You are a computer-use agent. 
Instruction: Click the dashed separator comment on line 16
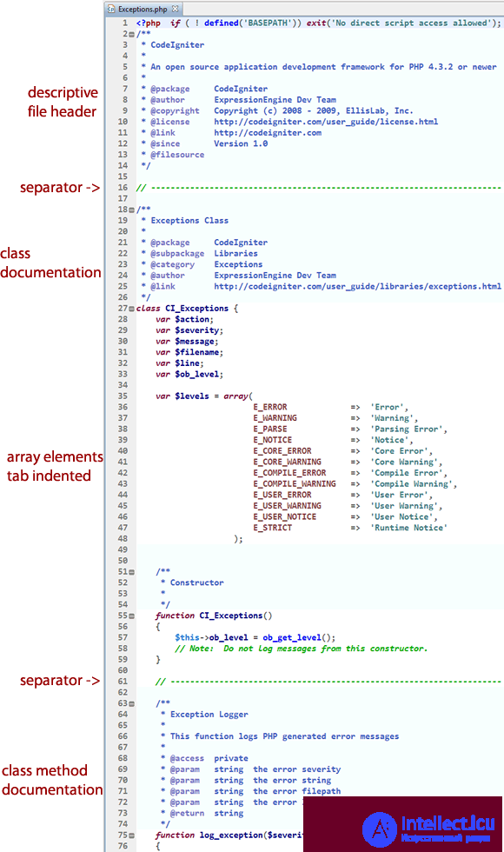[318, 188]
